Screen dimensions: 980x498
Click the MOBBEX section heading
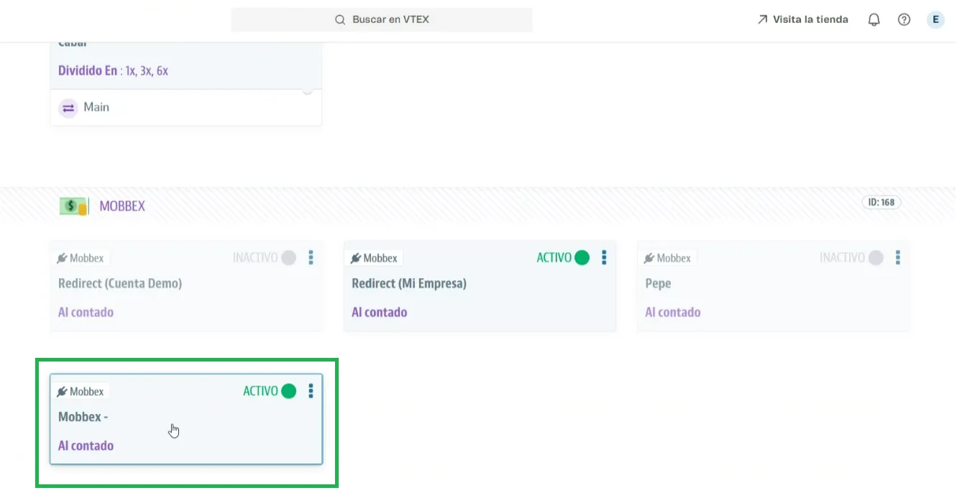pos(122,206)
